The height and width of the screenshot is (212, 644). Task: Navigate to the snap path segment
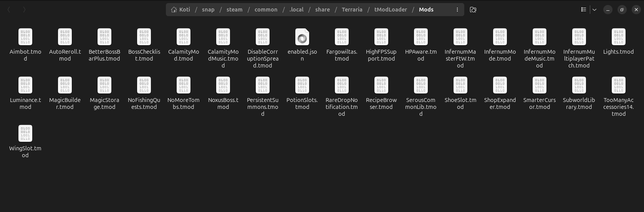click(x=208, y=10)
